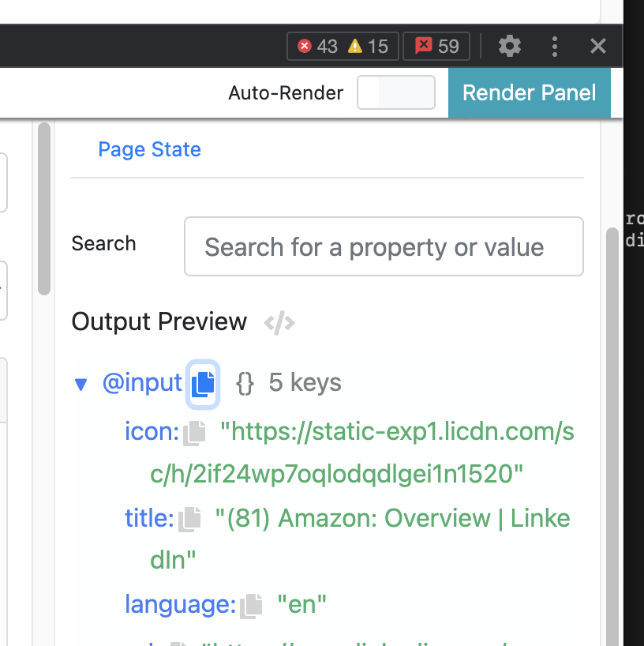The width and height of the screenshot is (644, 646).
Task: Click the 59 issues counter
Action: tap(436, 46)
